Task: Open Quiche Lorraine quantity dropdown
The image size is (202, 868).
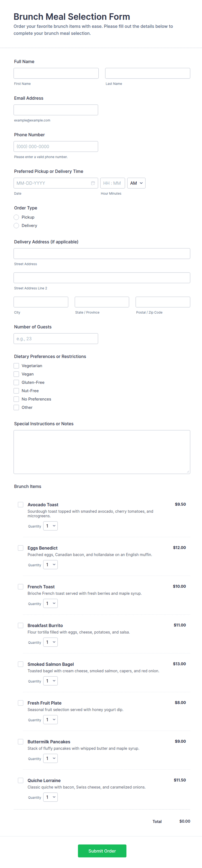Action: [x=50, y=797]
